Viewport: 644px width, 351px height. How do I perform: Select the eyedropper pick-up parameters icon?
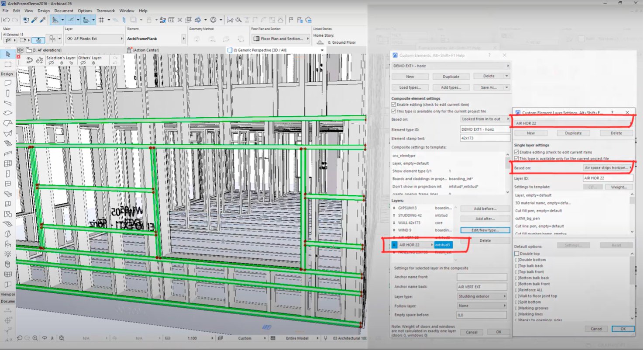click(x=34, y=20)
